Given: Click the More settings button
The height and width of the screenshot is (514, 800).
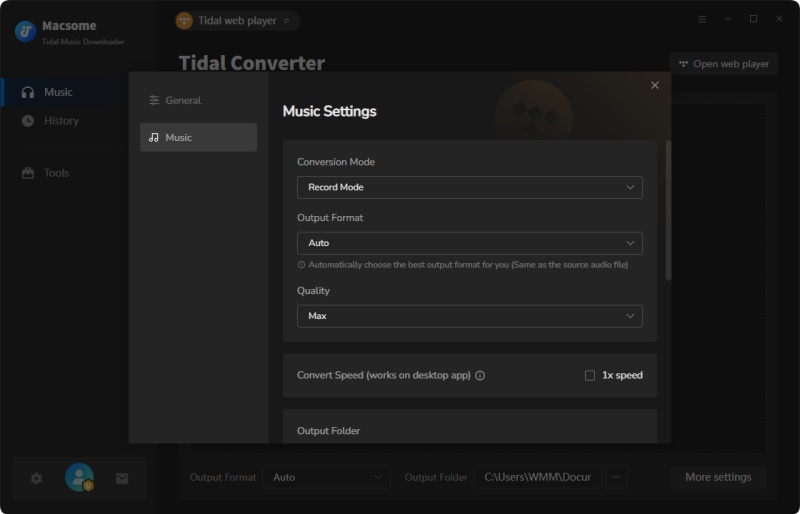Looking at the screenshot, I should (x=718, y=477).
